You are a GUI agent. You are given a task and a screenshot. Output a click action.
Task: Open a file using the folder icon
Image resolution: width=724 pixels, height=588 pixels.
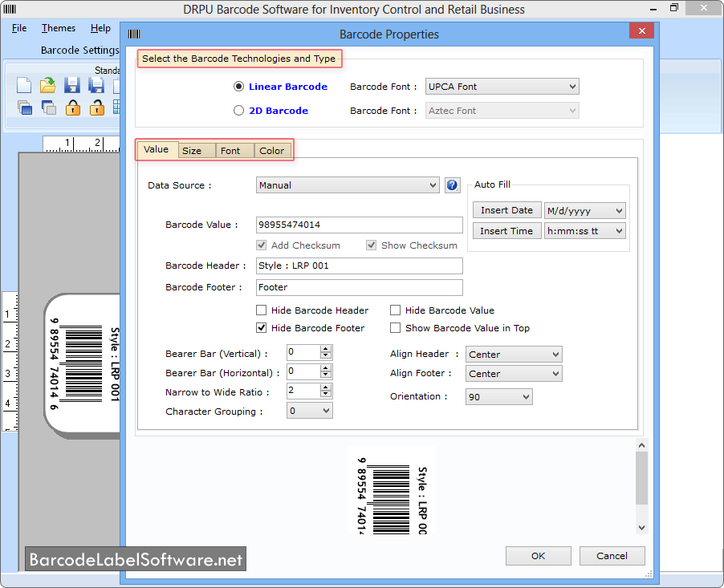pyautogui.click(x=47, y=85)
